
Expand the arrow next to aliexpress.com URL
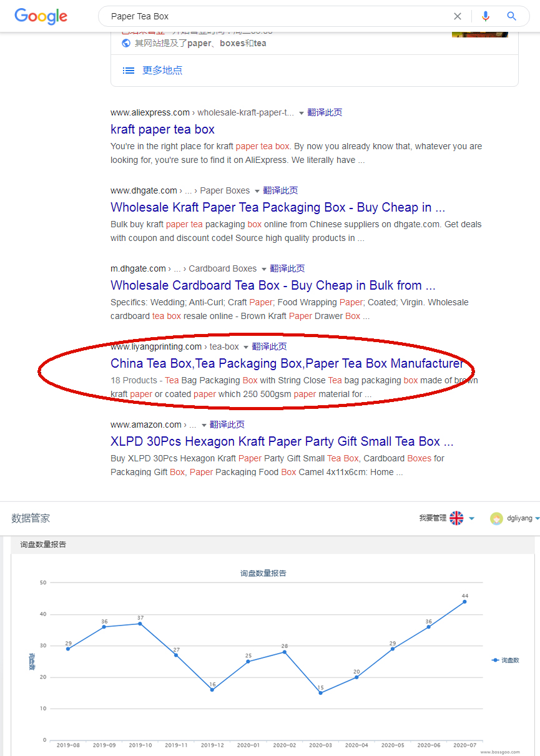(302, 113)
